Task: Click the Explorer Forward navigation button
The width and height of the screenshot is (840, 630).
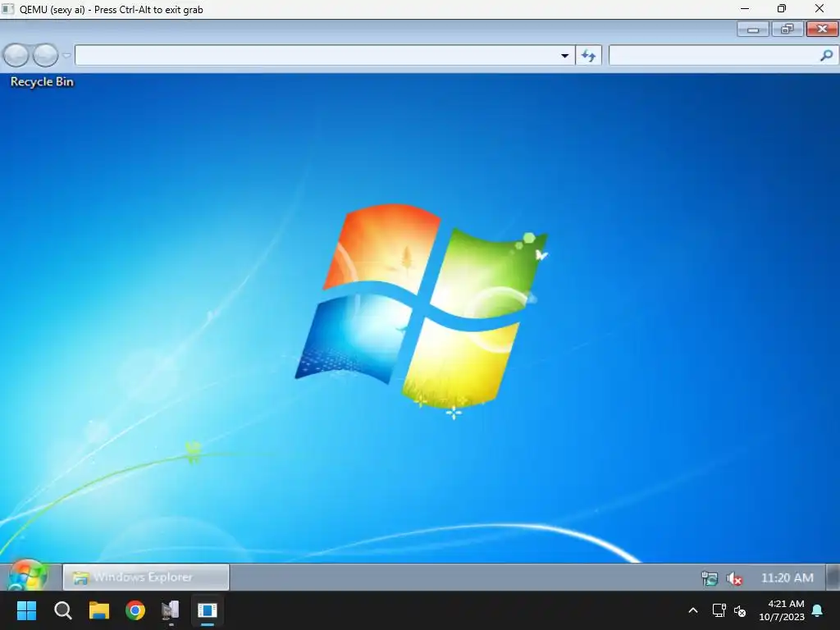Action: 46,55
